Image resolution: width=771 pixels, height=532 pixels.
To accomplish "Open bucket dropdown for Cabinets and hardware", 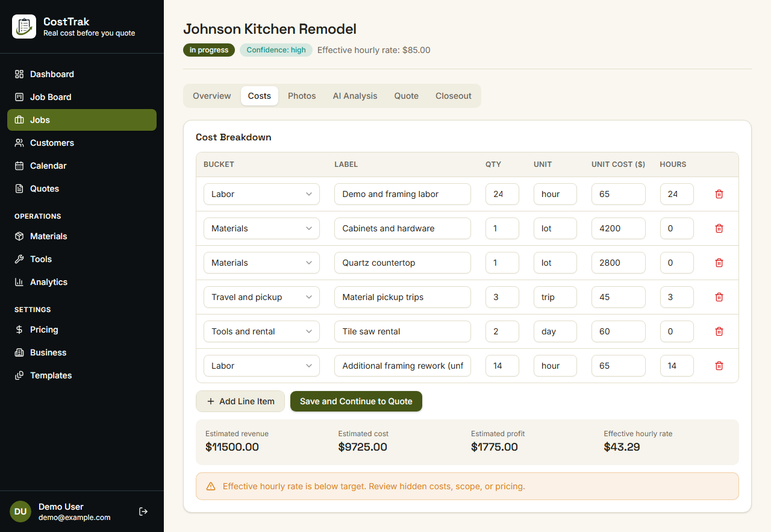I will 261,228.
